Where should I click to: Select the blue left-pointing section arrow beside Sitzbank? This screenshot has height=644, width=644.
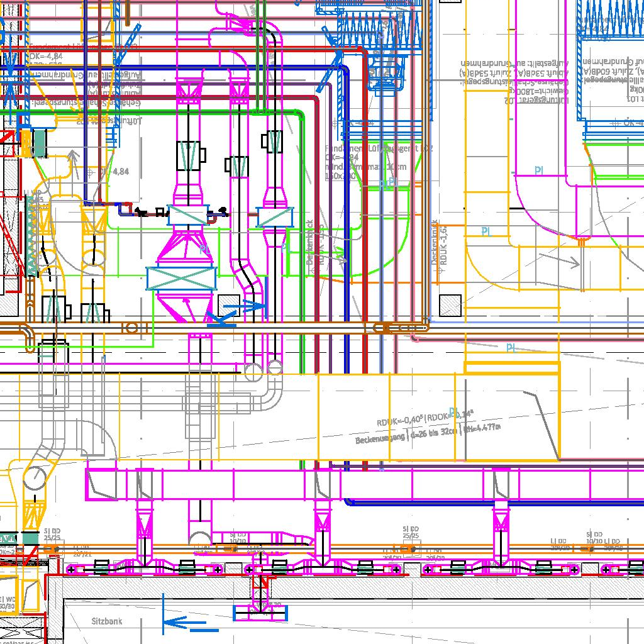point(182,624)
